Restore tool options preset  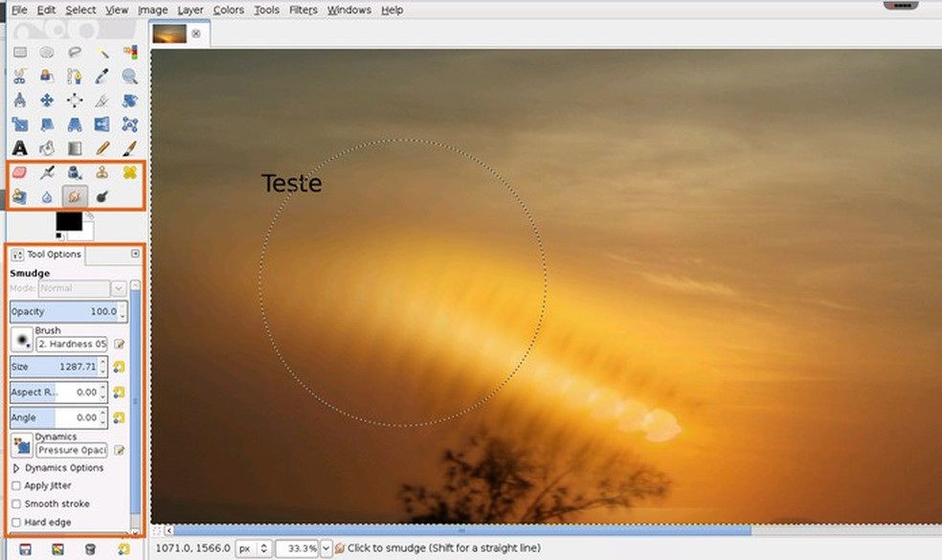click(x=57, y=549)
